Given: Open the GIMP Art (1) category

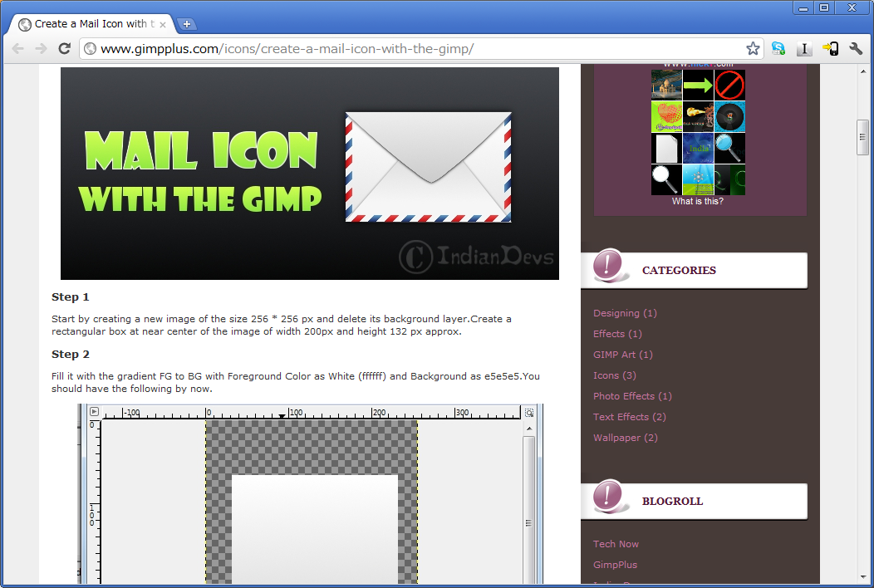Looking at the screenshot, I should click(x=622, y=355).
